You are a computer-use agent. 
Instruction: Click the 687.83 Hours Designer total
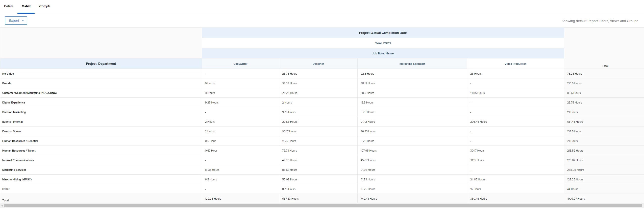(x=318, y=199)
